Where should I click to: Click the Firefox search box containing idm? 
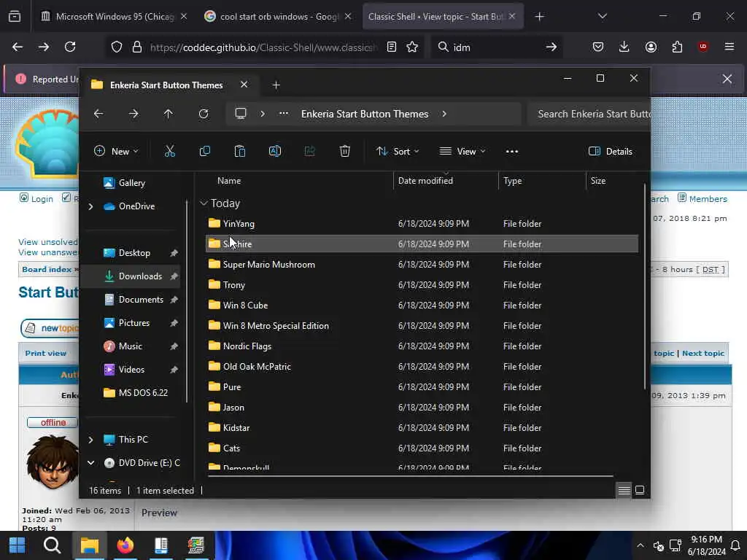pos(496,47)
